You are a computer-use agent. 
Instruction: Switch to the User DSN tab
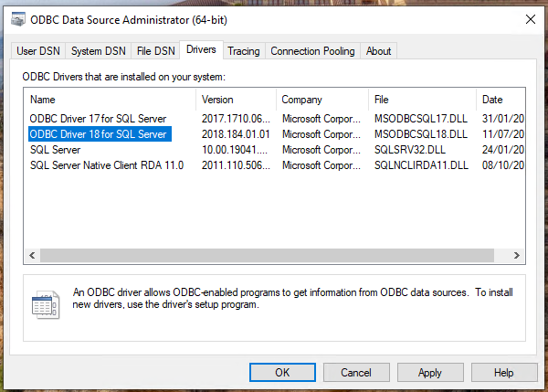point(38,51)
